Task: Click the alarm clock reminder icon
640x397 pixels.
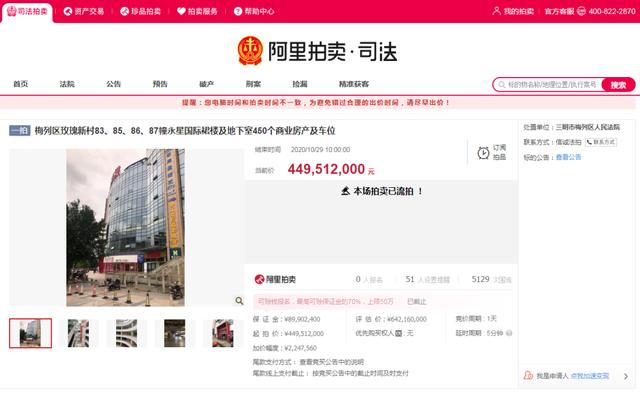Action: (x=484, y=153)
